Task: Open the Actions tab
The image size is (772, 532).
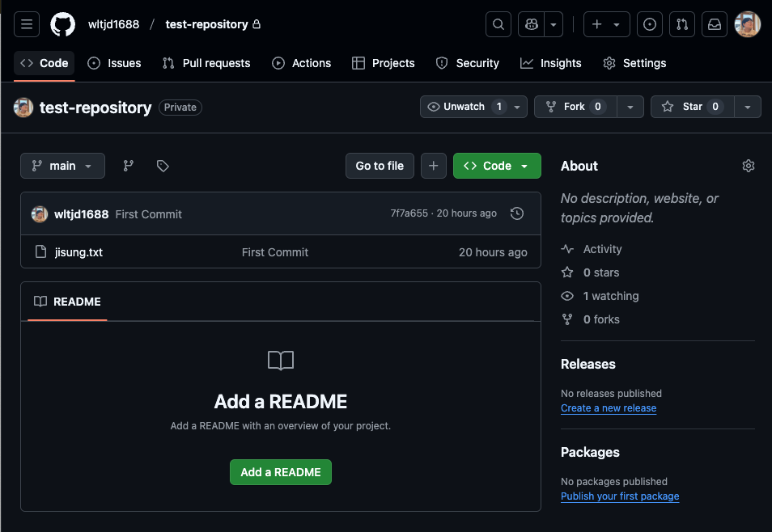Action: [301, 63]
